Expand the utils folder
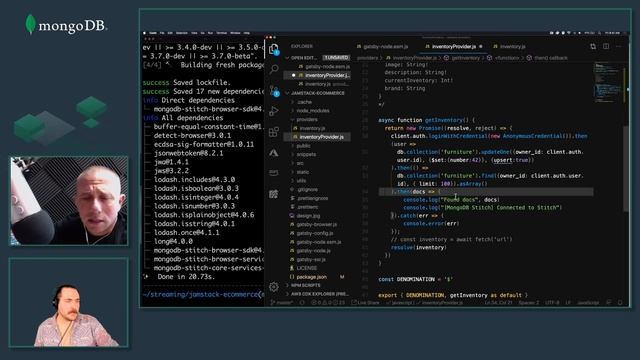 click(x=301, y=180)
